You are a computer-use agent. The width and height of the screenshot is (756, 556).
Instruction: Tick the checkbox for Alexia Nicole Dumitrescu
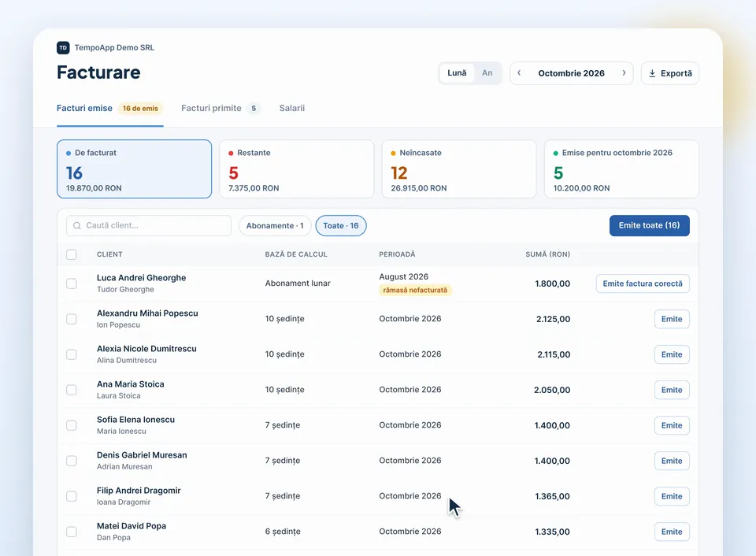pos(72,354)
